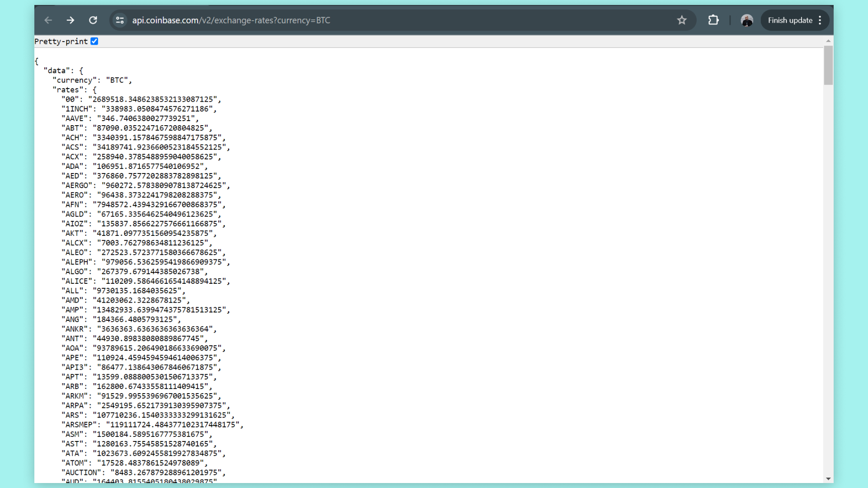Open site information icon in address bar
This screenshot has width=868, height=488.
[120, 20]
